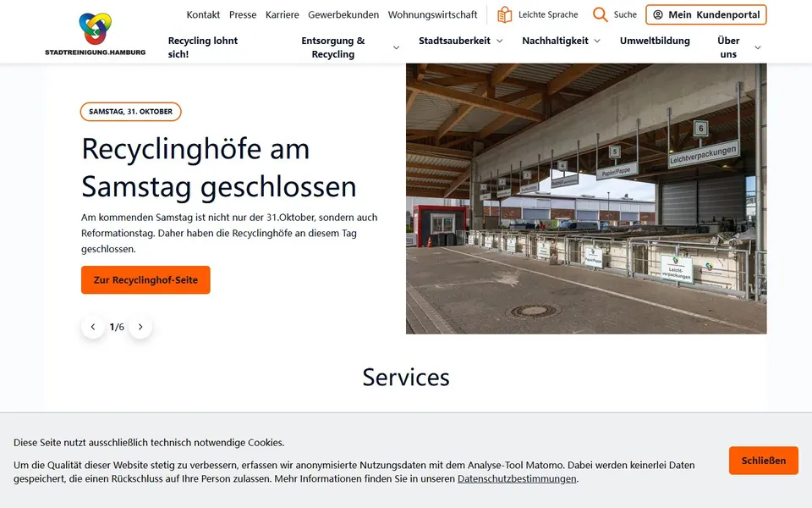Open Mein Kundenportal
Image resolution: width=812 pixels, height=508 pixels.
point(705,14)
